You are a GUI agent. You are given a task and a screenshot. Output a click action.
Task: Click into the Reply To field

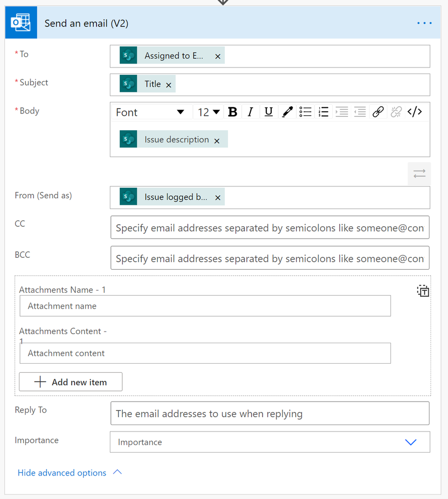tap(270, 414)
